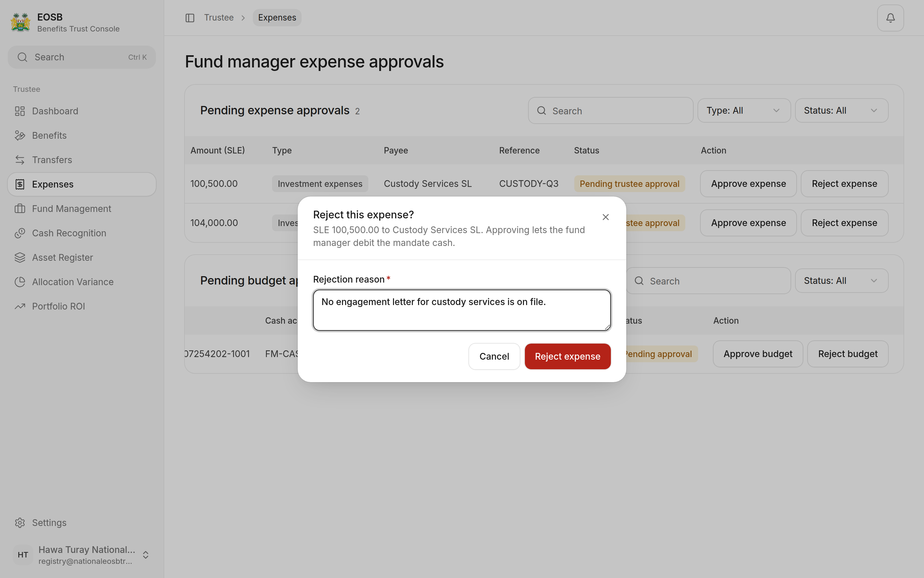924x578 pixels.
Task: Open Cash Recognition page
Action: pyautogui.click(x=82, y=233)
